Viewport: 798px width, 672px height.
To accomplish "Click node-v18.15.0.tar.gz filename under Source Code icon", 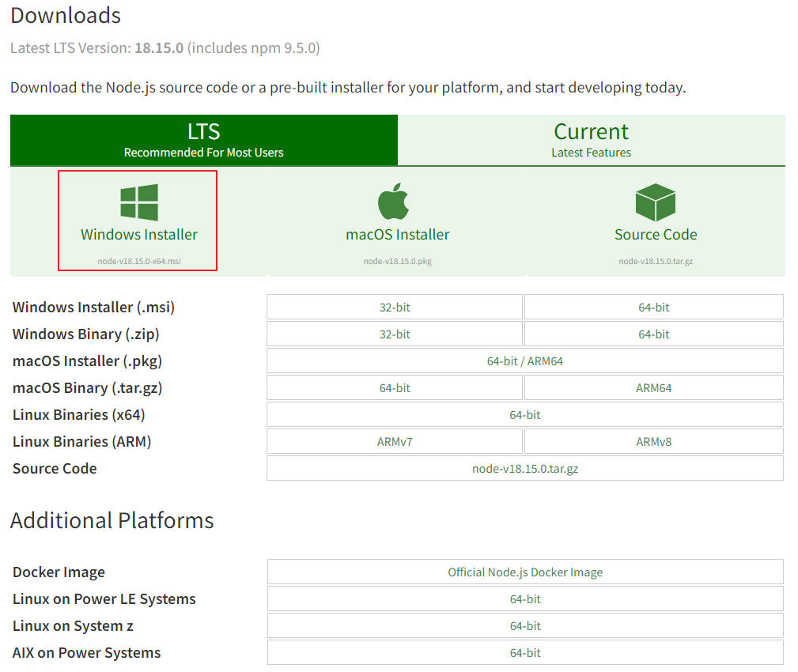I will (656, 262).
